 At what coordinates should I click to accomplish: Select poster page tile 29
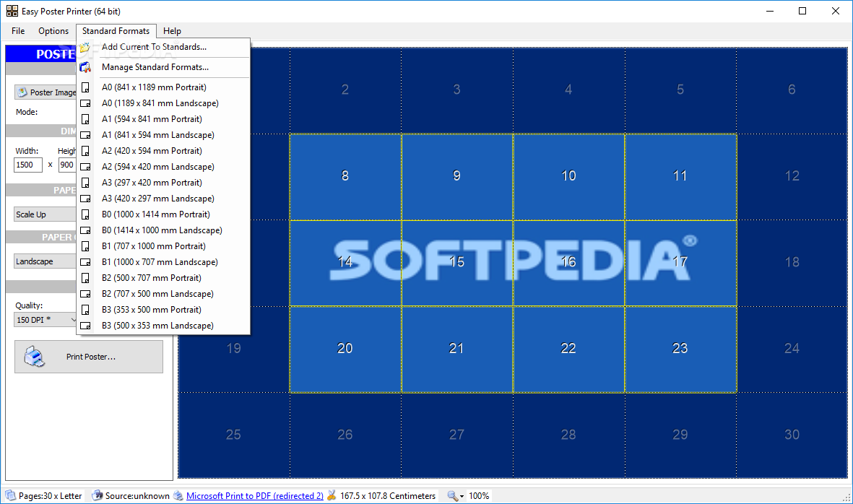[x=680, y=435]
